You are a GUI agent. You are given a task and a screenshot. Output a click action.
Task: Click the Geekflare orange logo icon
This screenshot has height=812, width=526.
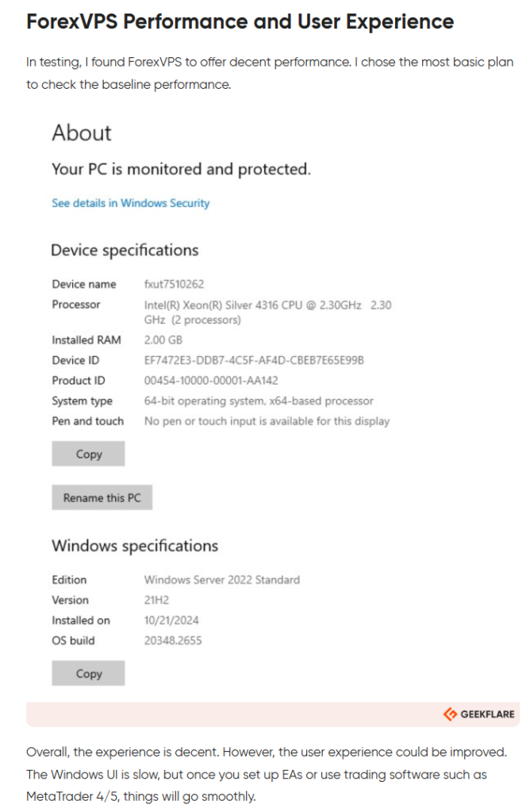pos(450,714)
